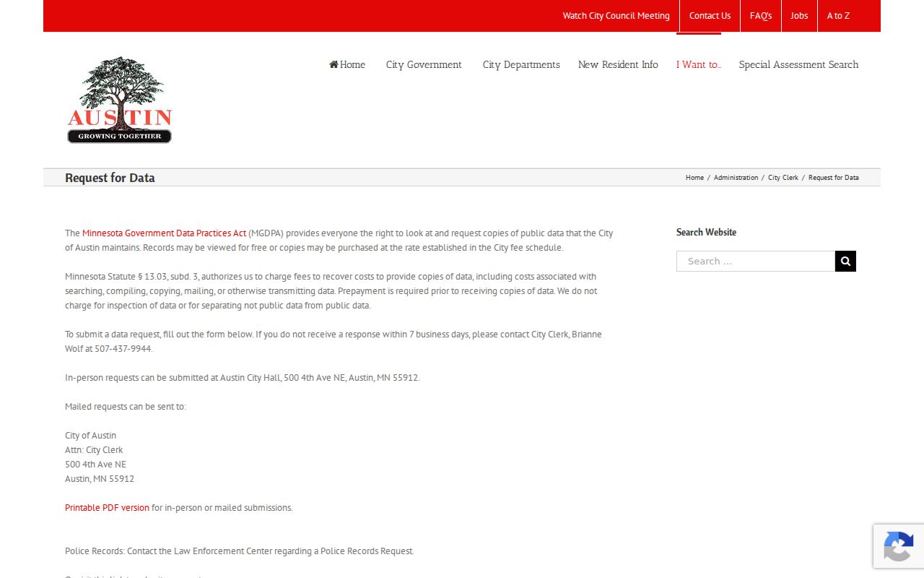The width and height of the screenshot is (924, 578).
Task: Click Watch City Council Meeting link
Action: [616, 16]
